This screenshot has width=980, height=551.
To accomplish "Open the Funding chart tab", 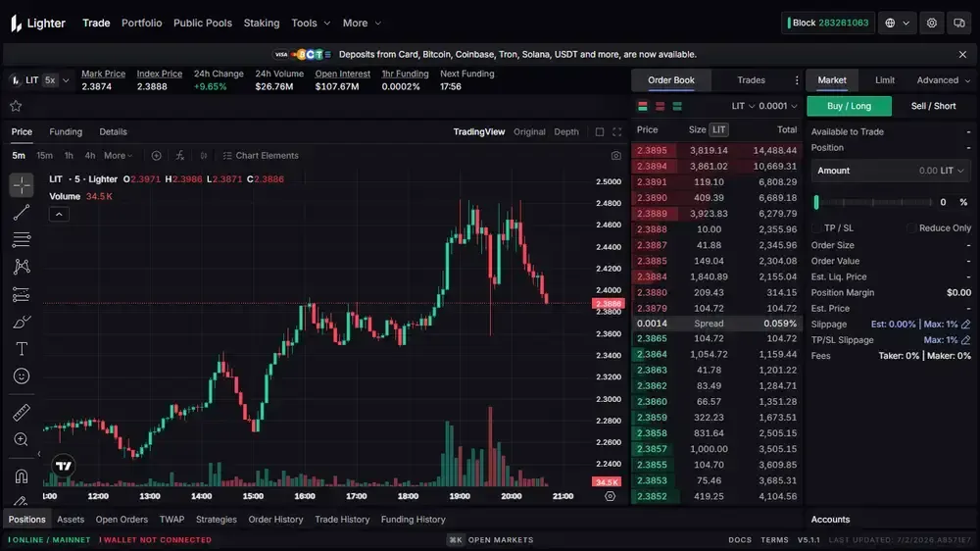I will 66,132.
